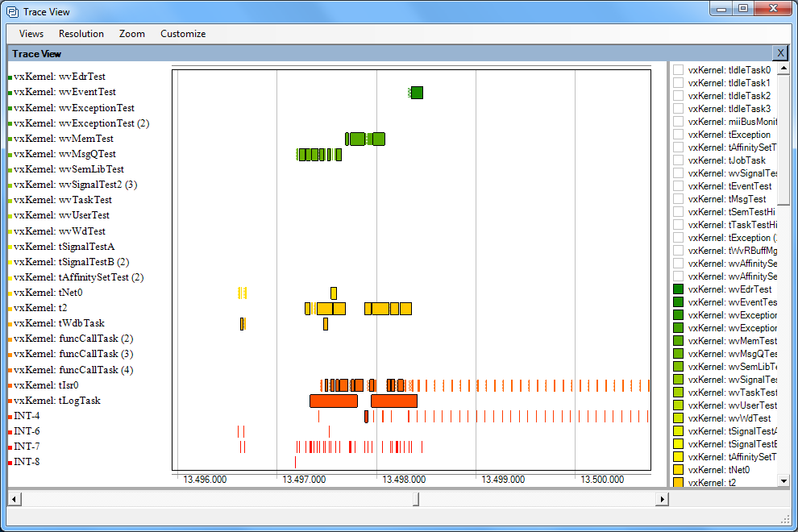Select the INT-8 row label
The width and height of the screenshot is (798, 532).
click(x=27, y=462)
